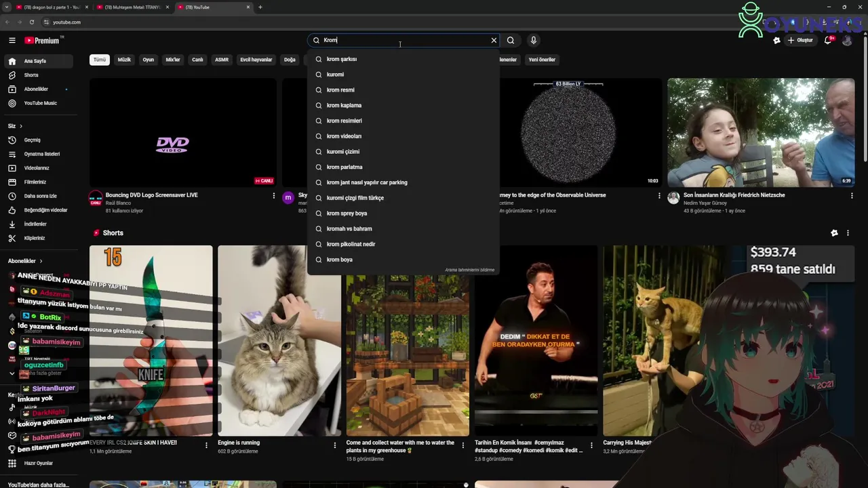Open options menu for Shorts shelf

(848, 233)
